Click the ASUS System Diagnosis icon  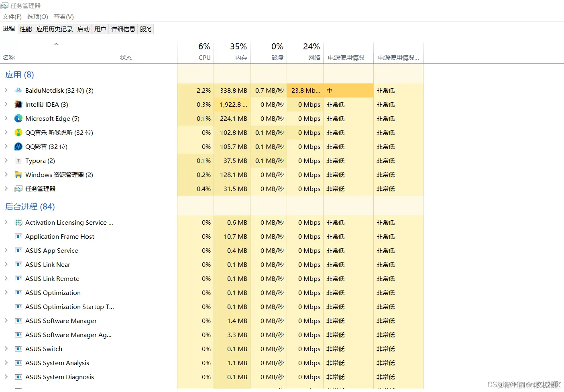(x=18, y=377)
